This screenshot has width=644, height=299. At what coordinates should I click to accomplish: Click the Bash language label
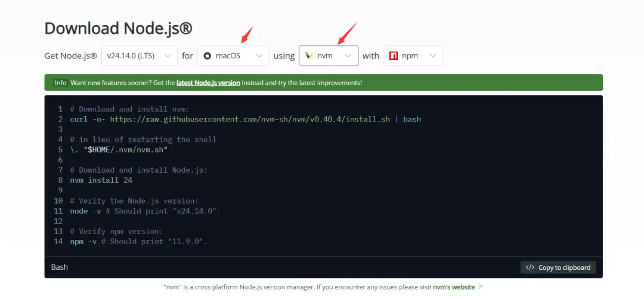pyautogui.click(x=60, y=267)
